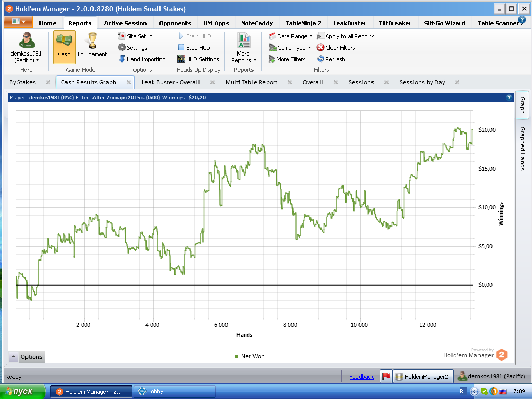Click the RL language indicator in tray
Screen dimensions: 532x399
click(x=463, y=391)
